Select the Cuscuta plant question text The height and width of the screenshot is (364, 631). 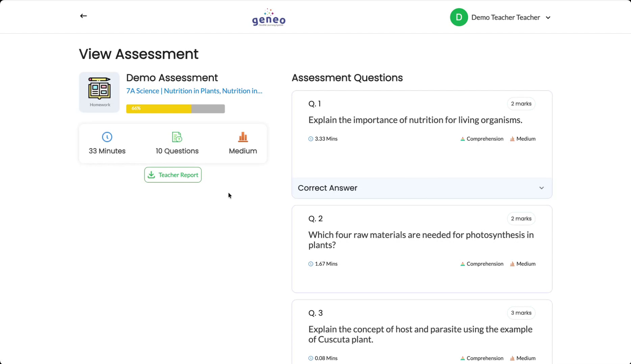click(x=420, y=334)
